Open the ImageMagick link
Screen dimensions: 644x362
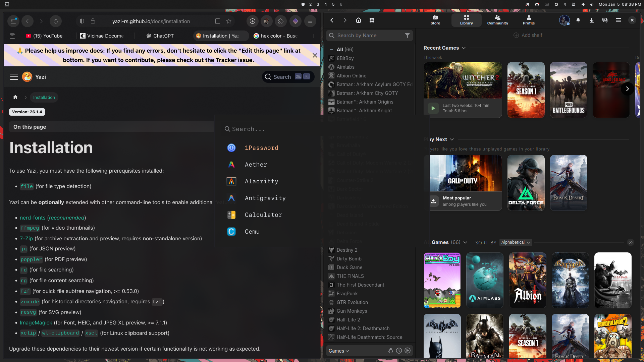tap(36, 322)
